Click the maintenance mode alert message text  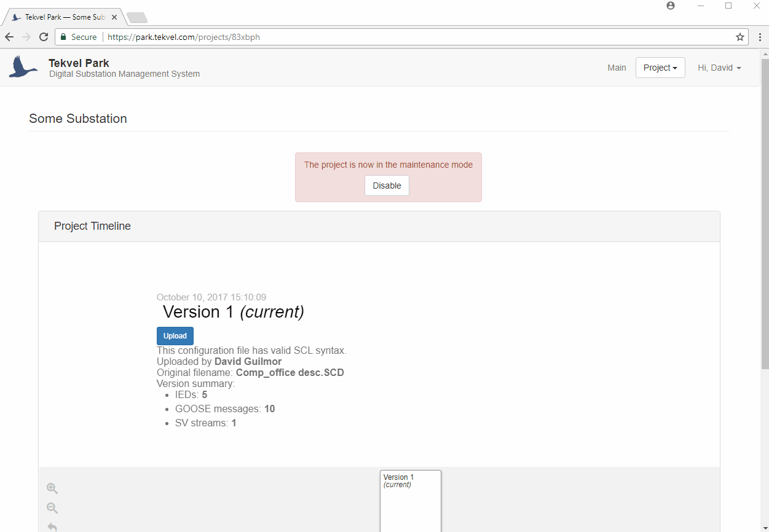tap(388, 165)
